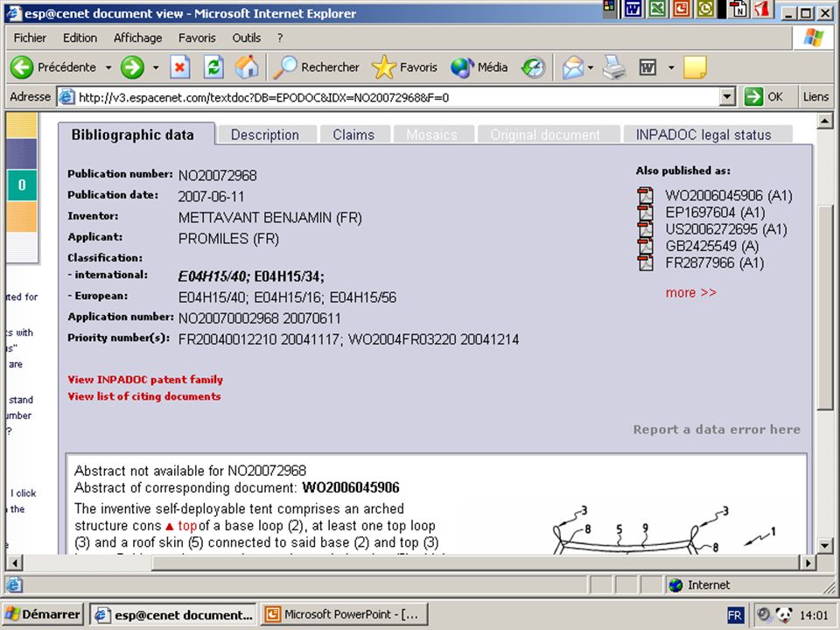Print the page with printer icon
Viewport: 840px width, 630px height.
coord(614,67)
